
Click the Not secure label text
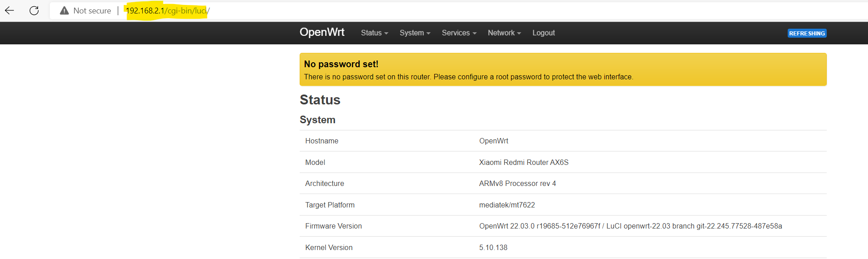(92, 11)
